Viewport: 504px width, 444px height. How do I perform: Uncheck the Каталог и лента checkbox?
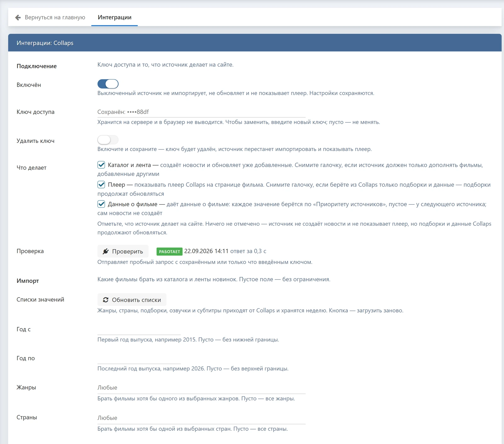[x=101, y=165]
